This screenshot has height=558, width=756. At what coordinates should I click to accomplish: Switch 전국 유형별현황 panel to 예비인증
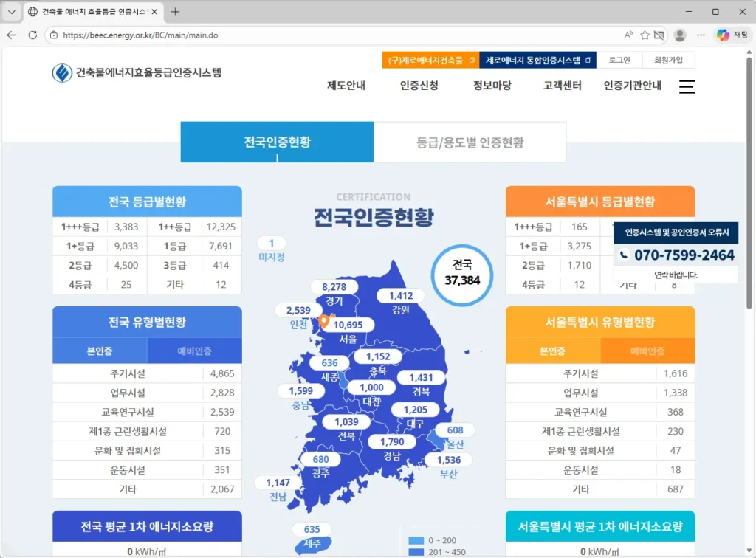point(194,351)
